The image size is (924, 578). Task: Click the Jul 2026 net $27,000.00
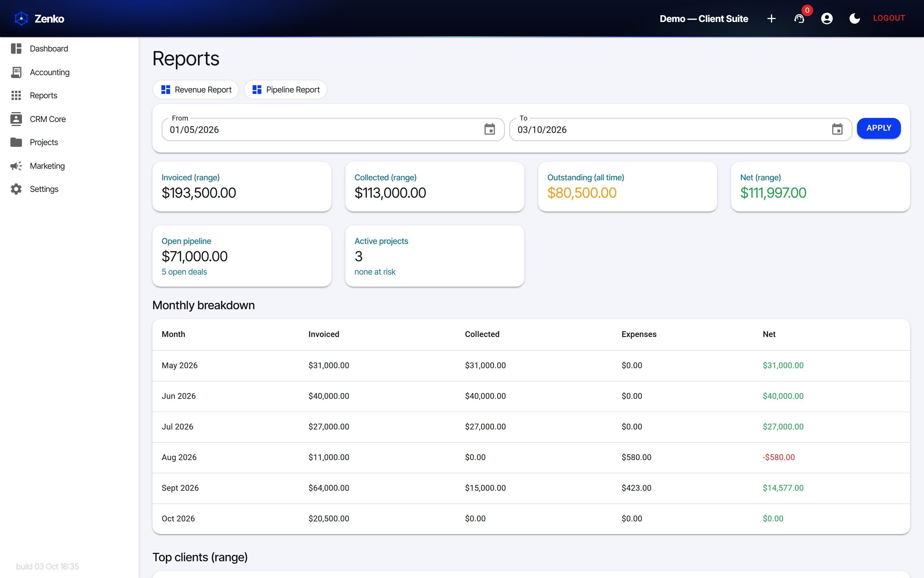coord(783,427)
